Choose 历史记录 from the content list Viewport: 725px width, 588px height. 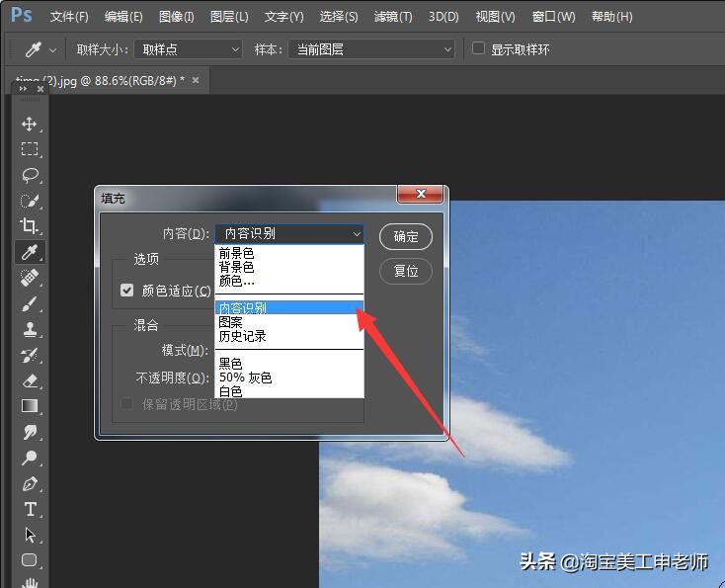tap(289, 336)
